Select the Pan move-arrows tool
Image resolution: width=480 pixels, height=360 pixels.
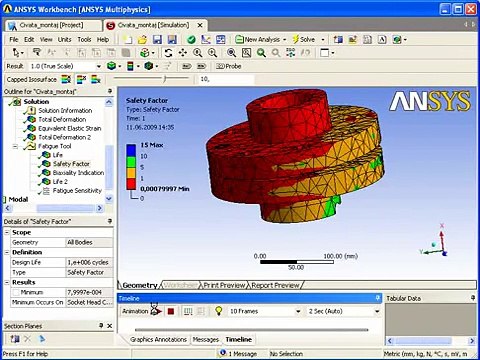point(183,53)
